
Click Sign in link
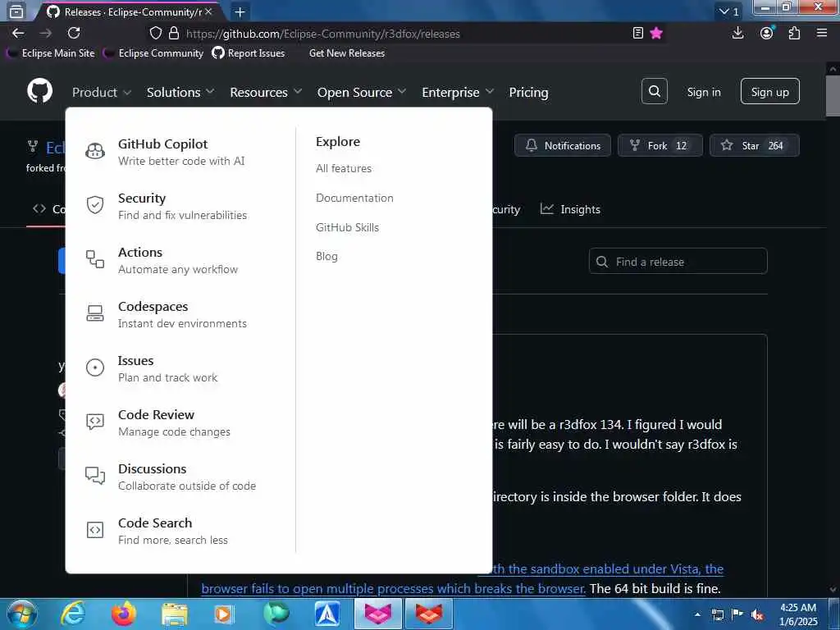pos(703,92)
